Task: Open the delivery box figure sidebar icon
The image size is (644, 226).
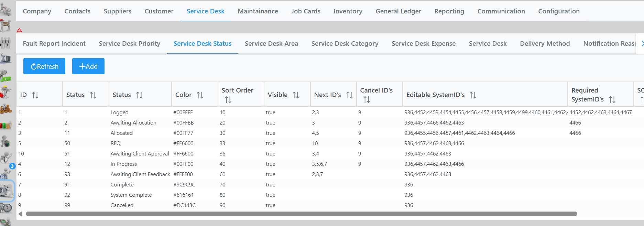Action: [x=6, y=25]
